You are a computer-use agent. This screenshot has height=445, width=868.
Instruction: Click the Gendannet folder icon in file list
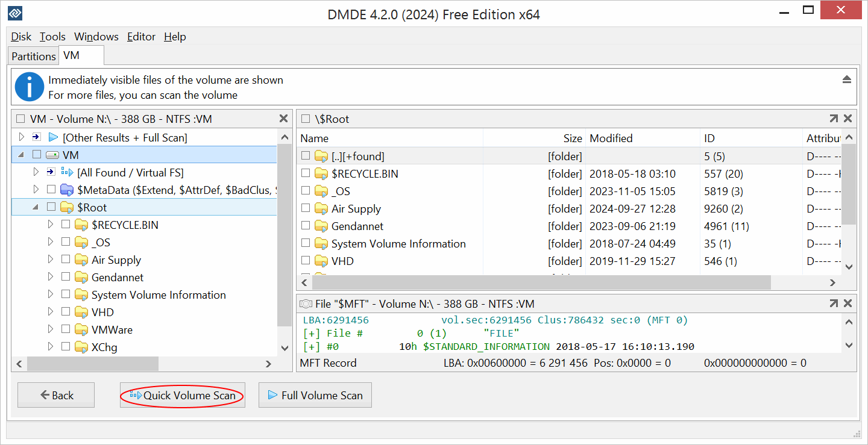(x=321, y=226)
